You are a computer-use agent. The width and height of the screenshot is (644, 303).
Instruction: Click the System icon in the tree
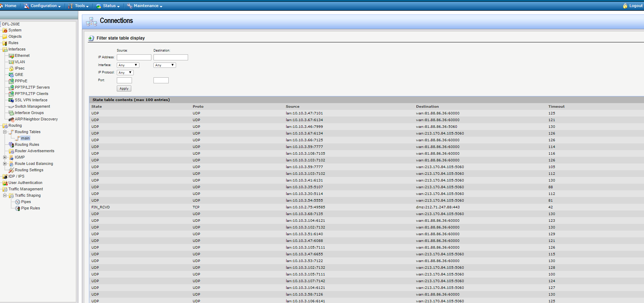click(5, 30)
